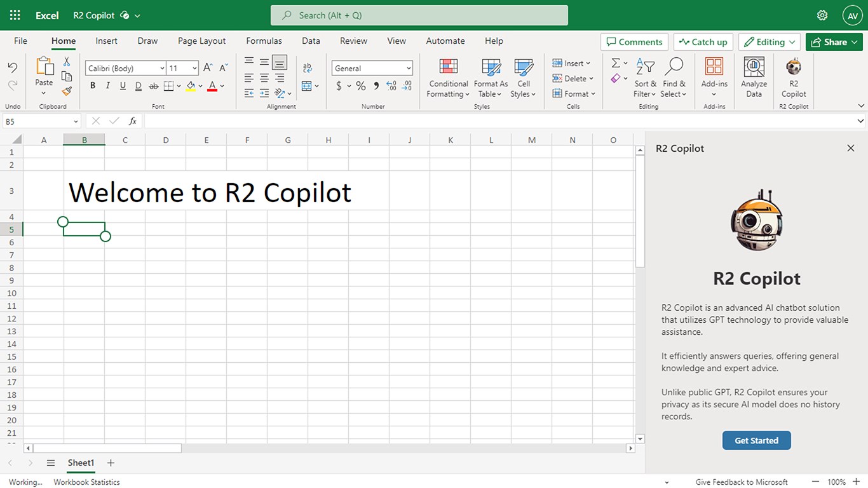The image size is (868, 488).
Task: Toggle double underline formatting
Action: (138, 86)
